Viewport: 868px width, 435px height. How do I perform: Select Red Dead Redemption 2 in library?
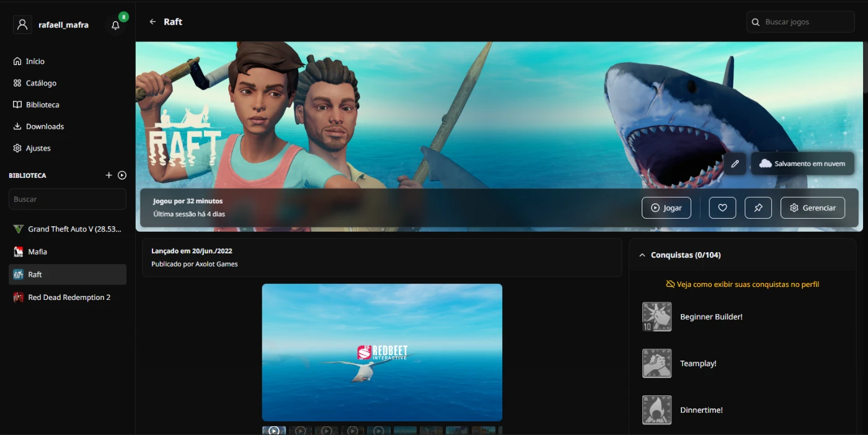click(x=69, y=297)
